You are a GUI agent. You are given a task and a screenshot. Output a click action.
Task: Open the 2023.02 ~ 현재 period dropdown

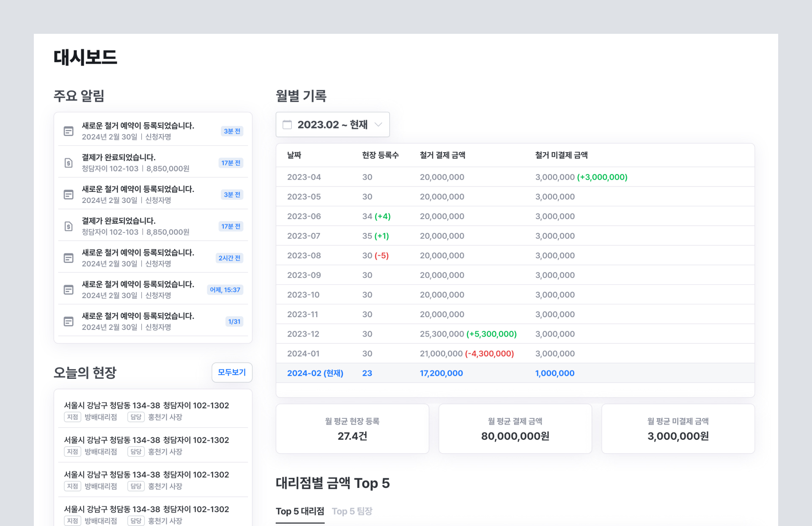click(332, 125)
